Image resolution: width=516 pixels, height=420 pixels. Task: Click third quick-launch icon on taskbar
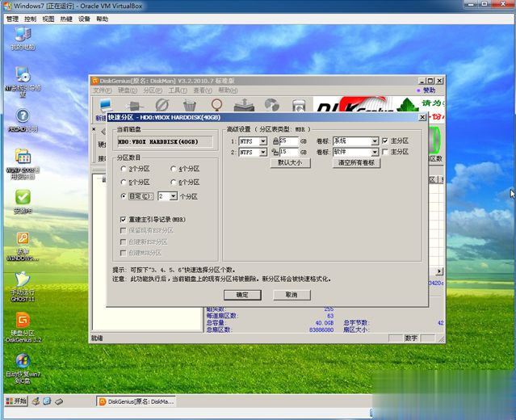click(x=59, y=401)
